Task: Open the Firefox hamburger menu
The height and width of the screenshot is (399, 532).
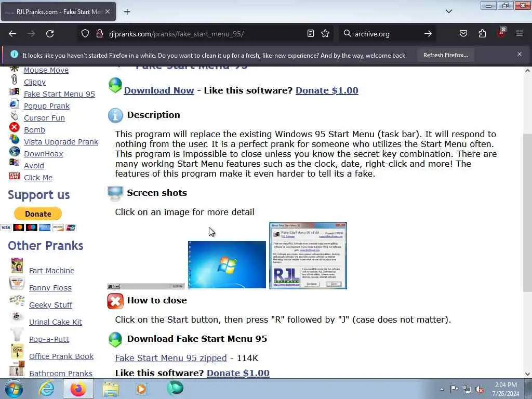Action: click(520, 34)
